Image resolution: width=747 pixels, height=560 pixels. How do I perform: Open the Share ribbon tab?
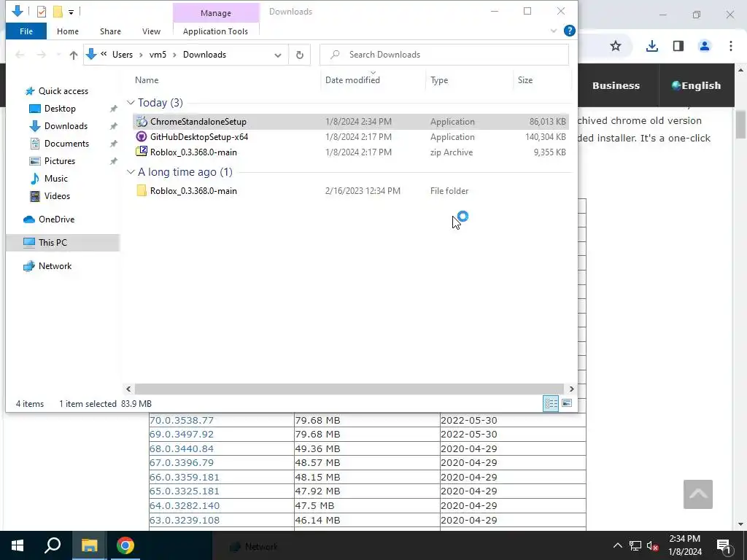[x=110, y=31]
